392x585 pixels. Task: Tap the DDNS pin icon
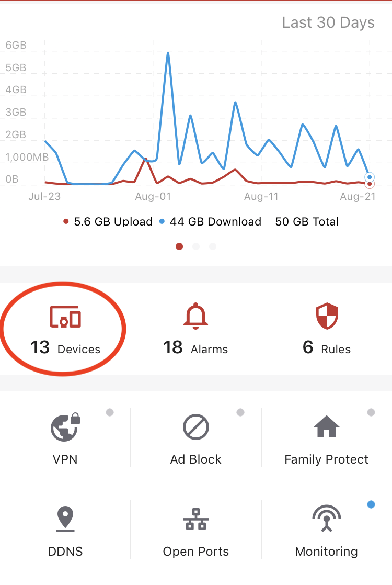[x=65, y=519]
